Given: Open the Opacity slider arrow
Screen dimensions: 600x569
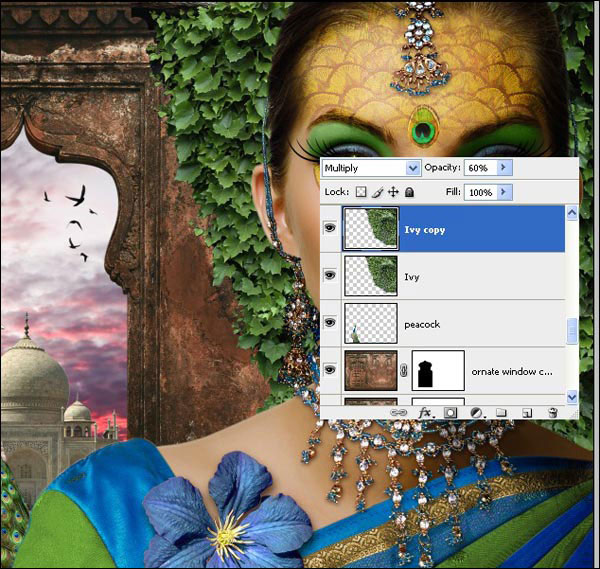Looking at the screenshot, I should point(504,168).
